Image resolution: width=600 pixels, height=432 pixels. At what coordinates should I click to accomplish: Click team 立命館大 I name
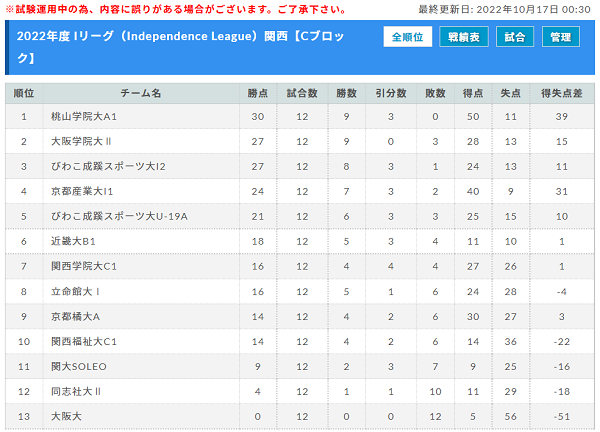(75, 292)
